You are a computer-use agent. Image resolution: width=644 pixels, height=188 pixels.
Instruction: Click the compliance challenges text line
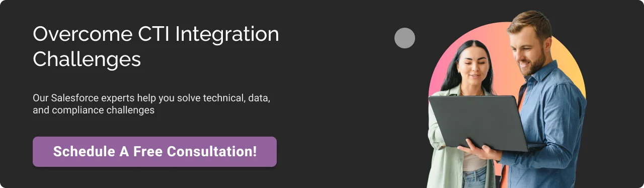94,110
